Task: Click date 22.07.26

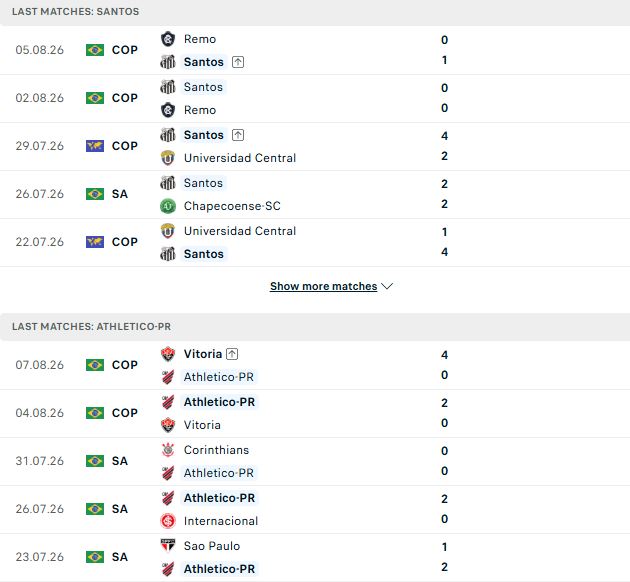Action: coord(40,242)
